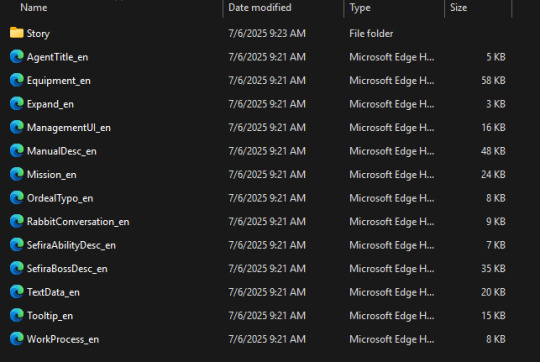Click the 8 KB size of WorkProcess_en
This screenshot has height=362, width=540.
496,339
